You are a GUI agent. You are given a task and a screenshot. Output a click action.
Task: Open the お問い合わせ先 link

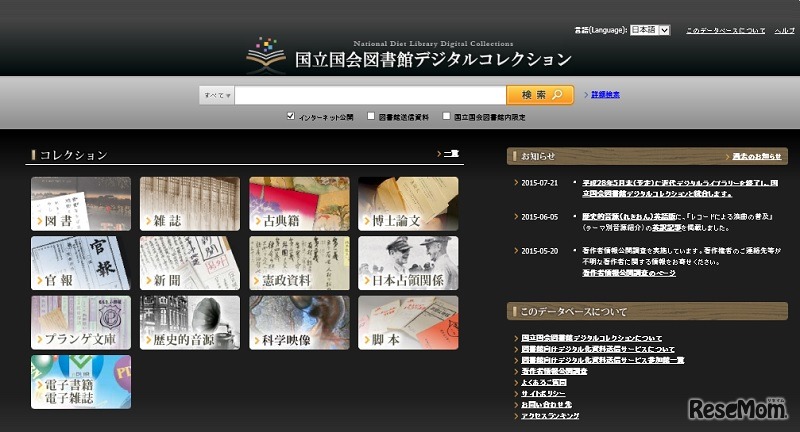[x=546, y=404]
